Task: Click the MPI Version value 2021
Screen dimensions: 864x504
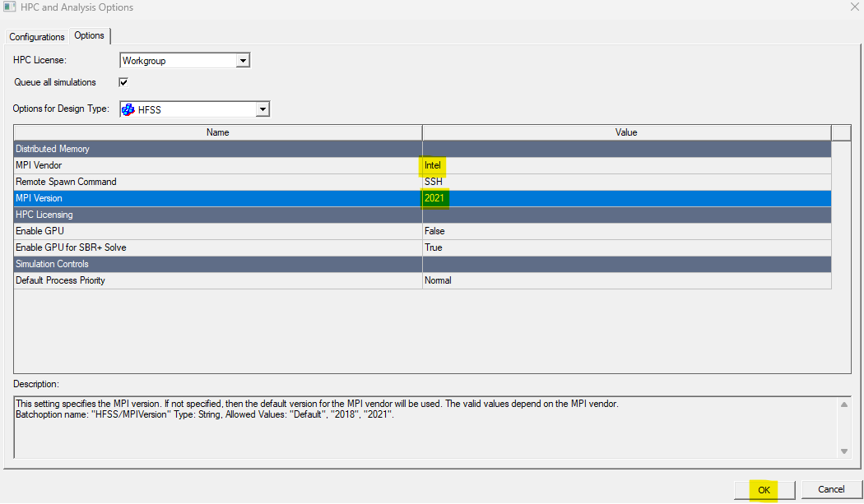Action: pos(434,198)
